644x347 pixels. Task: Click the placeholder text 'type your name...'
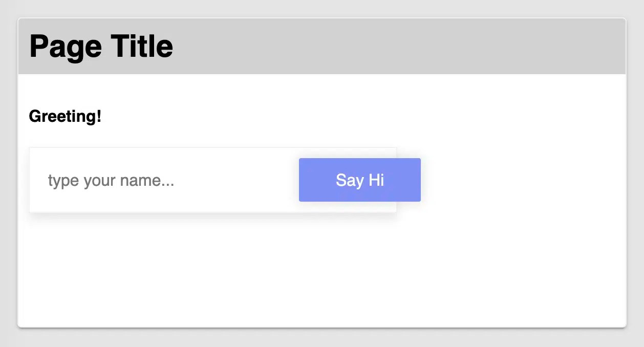pos(111,180)
